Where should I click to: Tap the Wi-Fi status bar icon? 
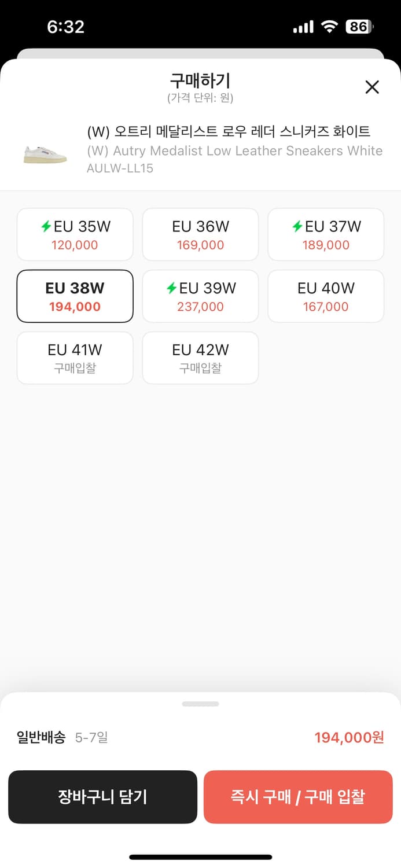pos(330,27)
